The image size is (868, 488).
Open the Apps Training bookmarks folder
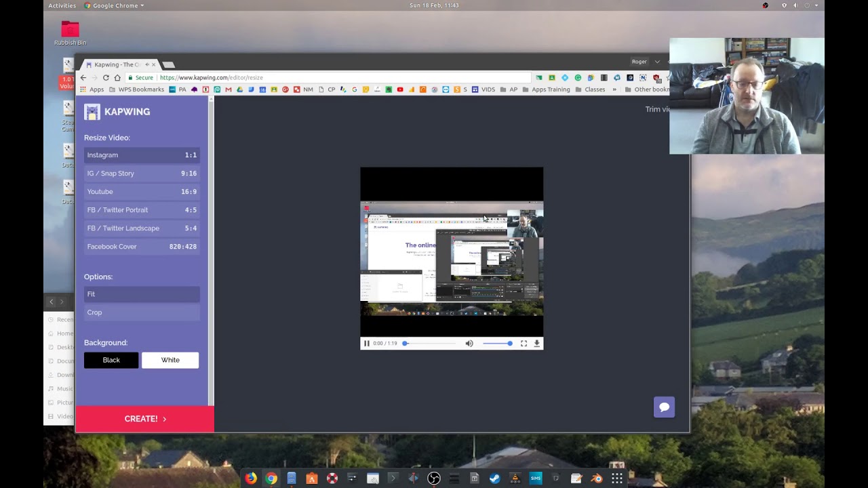point(545,89)
